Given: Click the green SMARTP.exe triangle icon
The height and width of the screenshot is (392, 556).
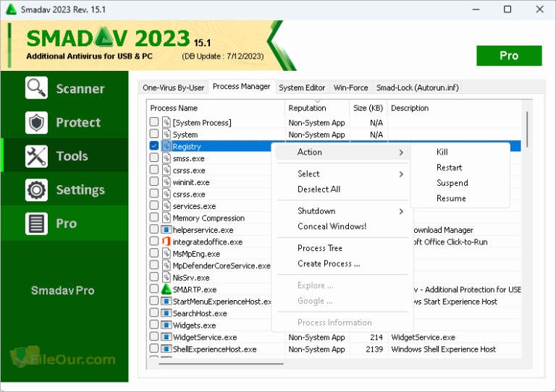Looking at the screenshot, I should (x=167, y=289).
